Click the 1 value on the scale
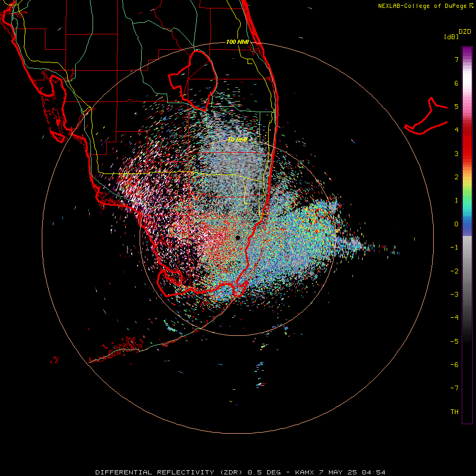The width and height of the screenshot is (476, 476). point(456,200)
